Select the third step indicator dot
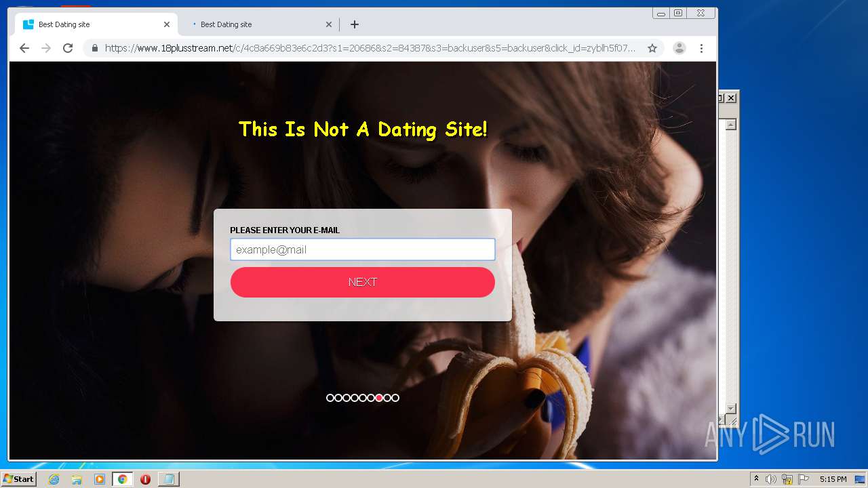The width and height of the screenshot is (868, 488). (347, 398)
